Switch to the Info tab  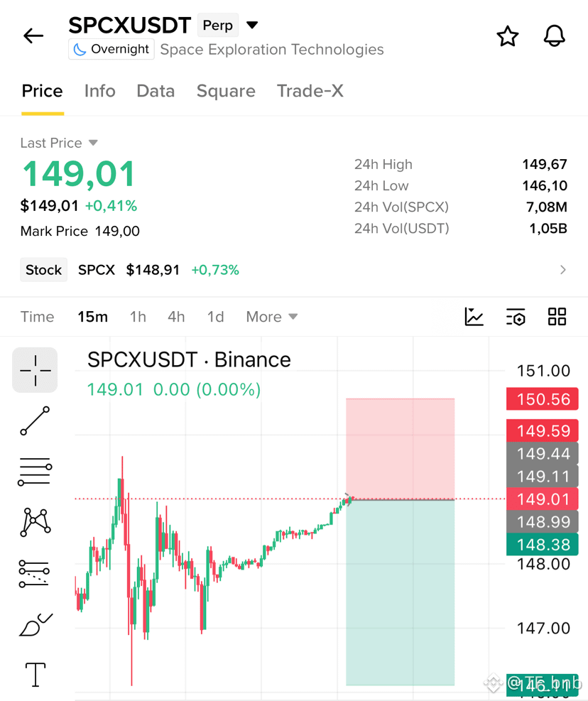[x=99, y=91]
